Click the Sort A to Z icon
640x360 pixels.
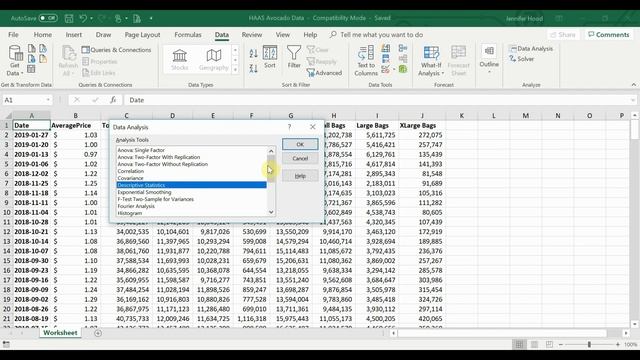coord(253,53)
